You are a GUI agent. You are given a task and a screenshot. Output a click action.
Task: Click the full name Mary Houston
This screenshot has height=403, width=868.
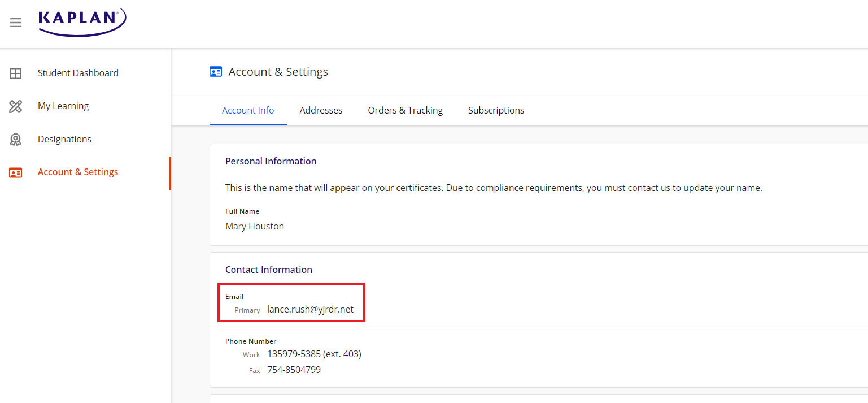254,226
